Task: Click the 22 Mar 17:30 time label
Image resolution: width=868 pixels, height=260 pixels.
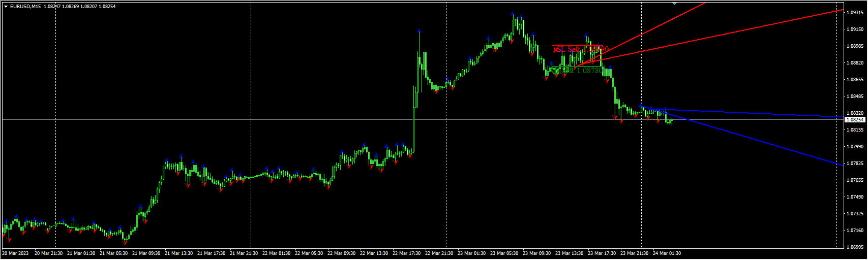Action: click(x=406, y=253)
